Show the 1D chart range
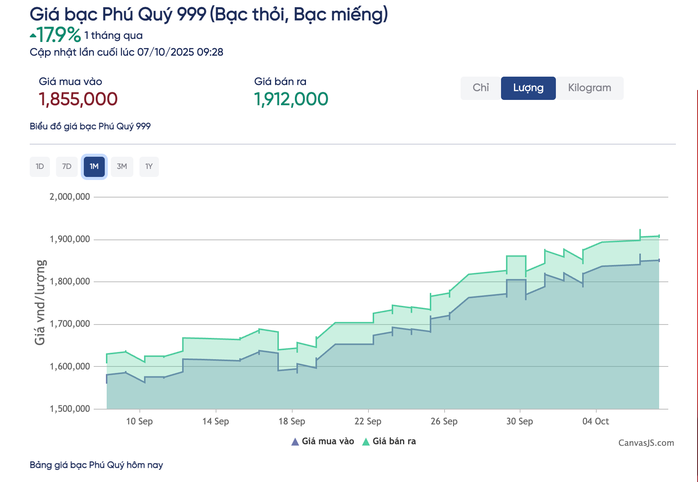This screenshot has height=482, width=698. [40, 166]
